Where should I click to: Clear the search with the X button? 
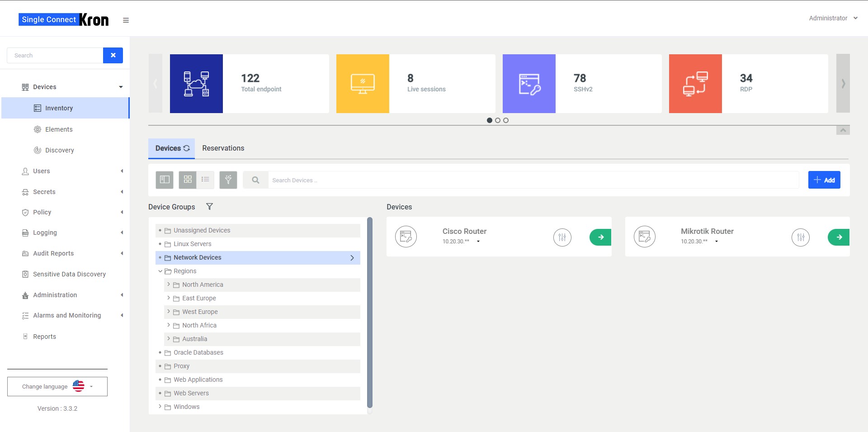point(113,55)
